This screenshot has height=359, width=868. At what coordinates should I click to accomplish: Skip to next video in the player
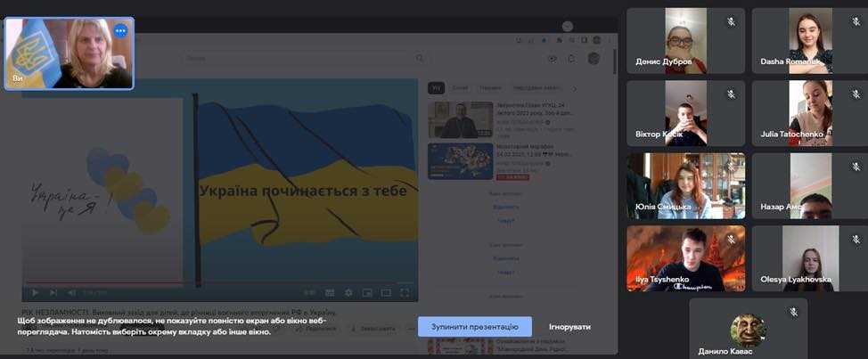[x=53, y=292]
